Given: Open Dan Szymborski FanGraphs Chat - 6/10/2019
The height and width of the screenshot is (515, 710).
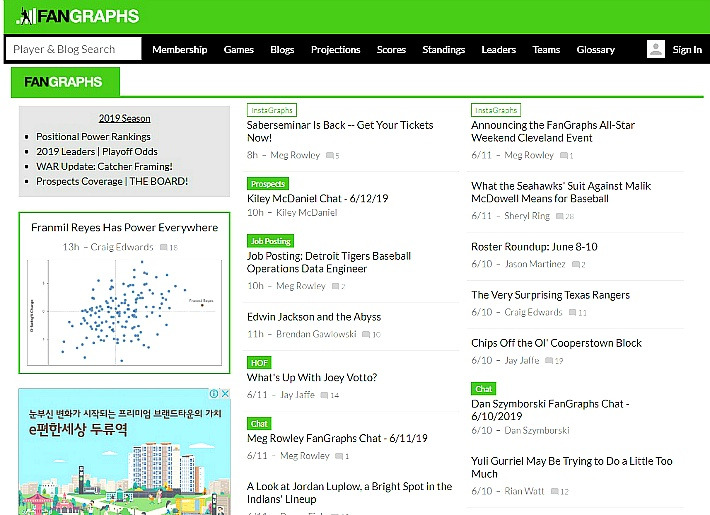Looking at the screenshot, I should pyautogui.click(x=550, y=410).
